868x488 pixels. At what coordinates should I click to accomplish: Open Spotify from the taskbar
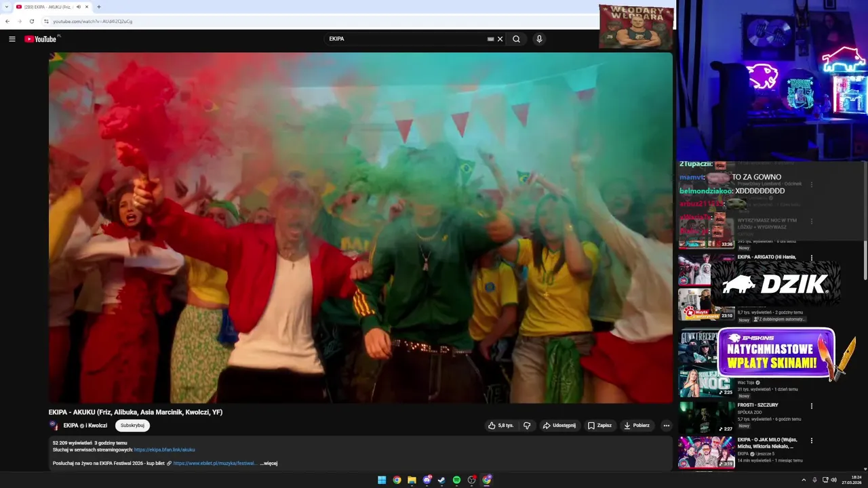coord(456,480)
